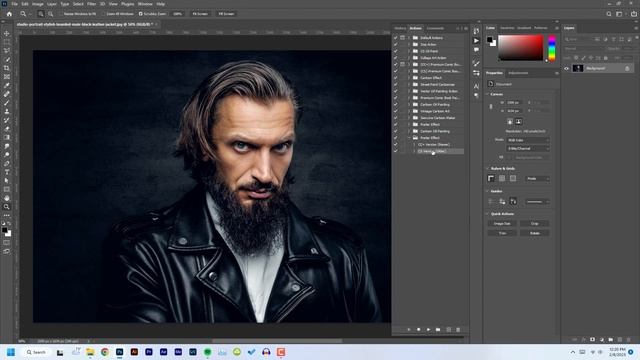Select the Zoom tool in left toolbar

pyautogui.click(x=7, y=207)
